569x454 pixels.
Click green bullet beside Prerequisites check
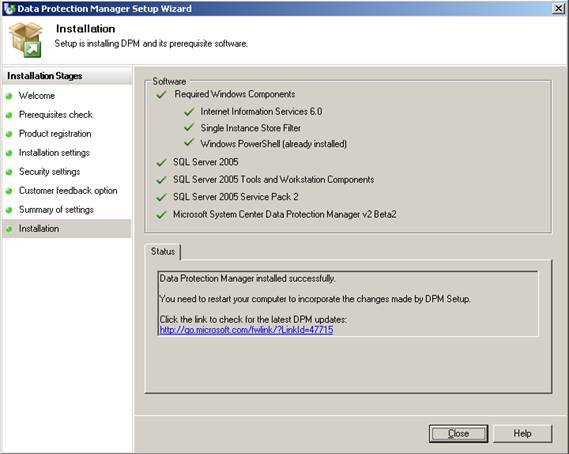(x=9, y=115)
